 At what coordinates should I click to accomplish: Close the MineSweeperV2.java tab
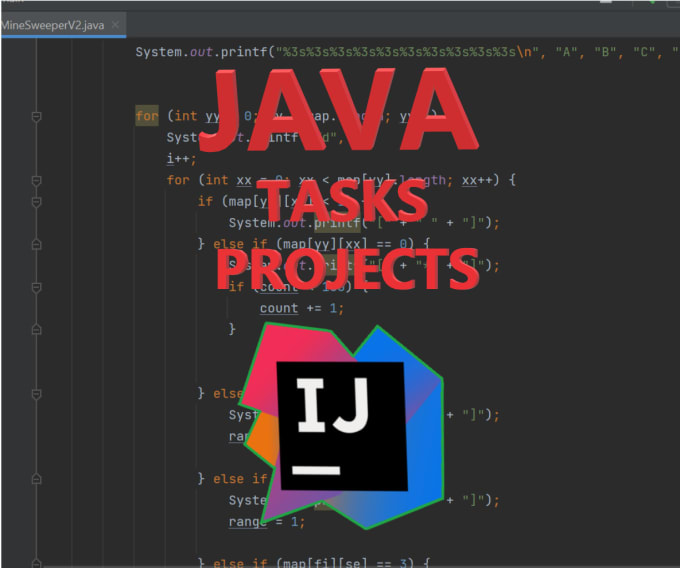(115, 25)
